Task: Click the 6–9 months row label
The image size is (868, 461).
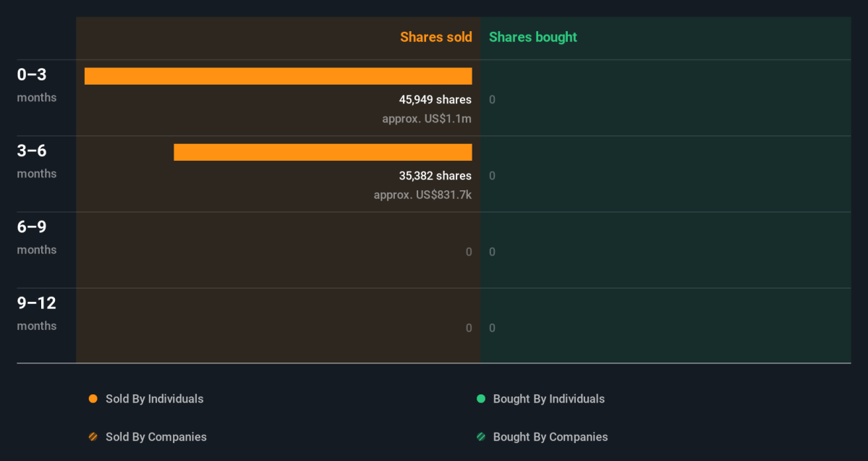Action: [37, 237]
